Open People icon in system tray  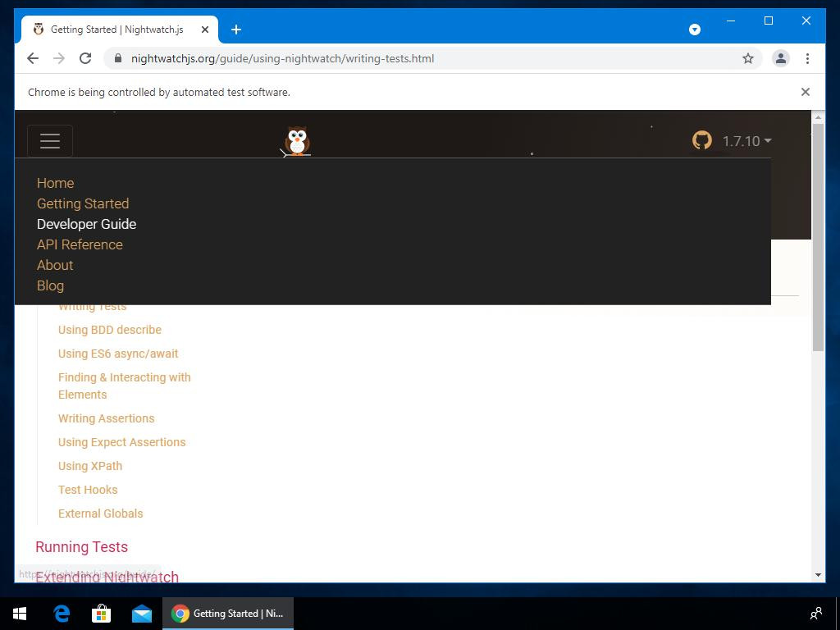pyautogui.click(x=816, y=614)
